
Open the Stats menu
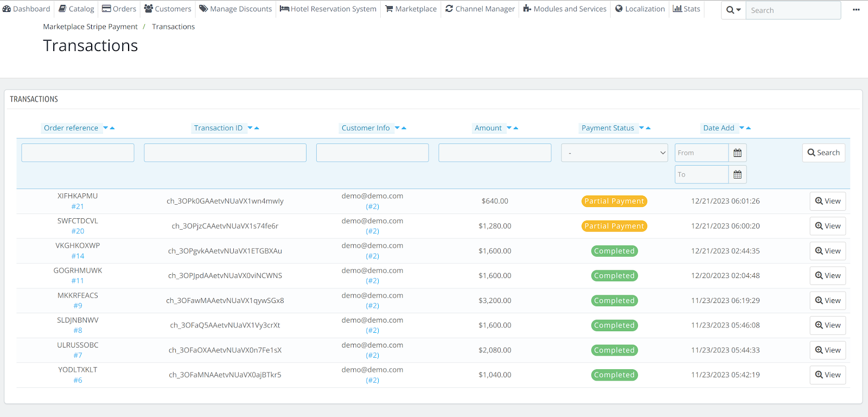[x=686, y=9]
